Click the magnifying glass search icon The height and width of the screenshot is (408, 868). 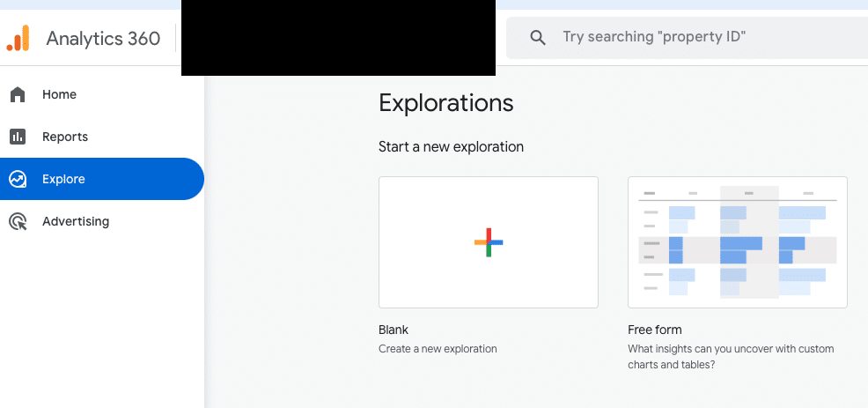coord(537,37)
